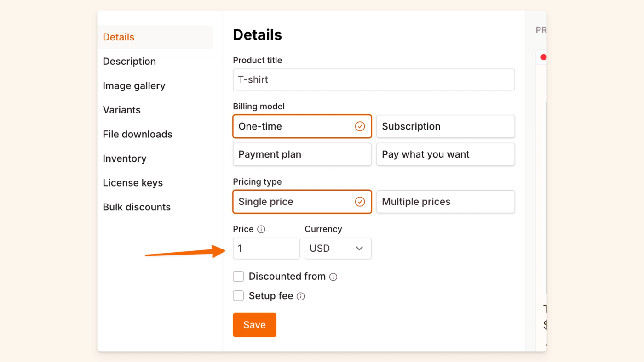
Task: Open the License keys section
Action: coord(133,183)
